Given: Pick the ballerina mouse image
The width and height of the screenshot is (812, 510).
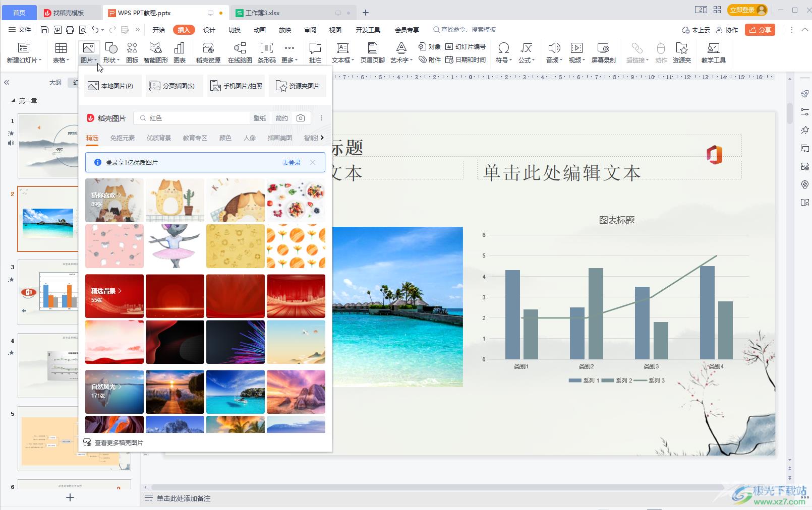Looking at the screenshot, I should [x=175, y=246].
